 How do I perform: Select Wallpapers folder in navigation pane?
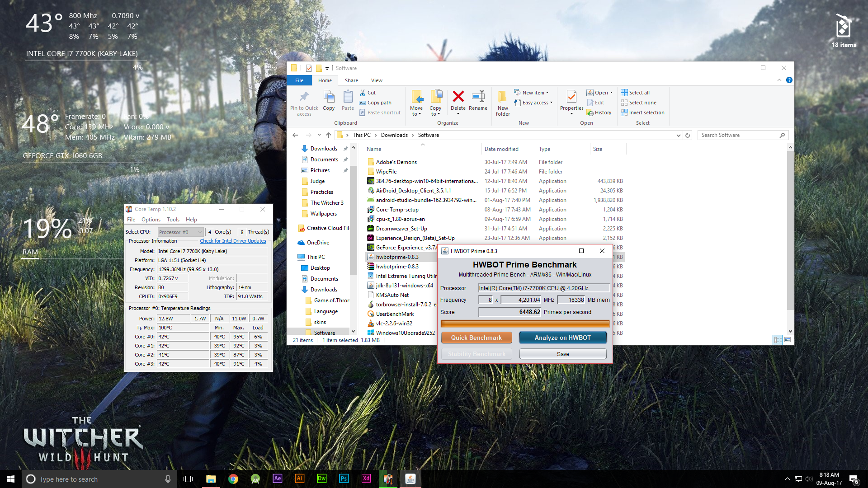[x=323, y=214]
